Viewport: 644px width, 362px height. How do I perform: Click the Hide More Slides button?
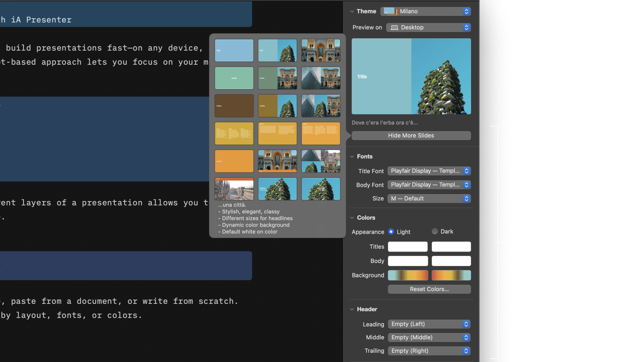tap(411, 135)
